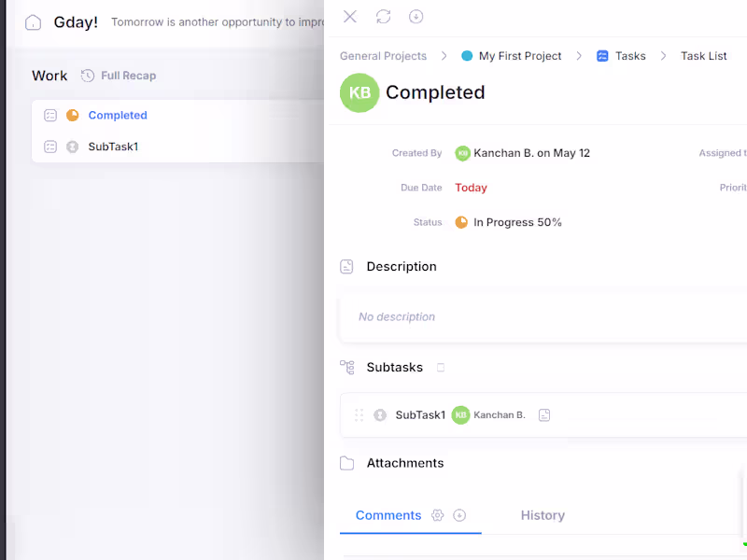Click the download icon in the task toolbar
The width and height of the screenshot is (747, 560).
(416, 17)
